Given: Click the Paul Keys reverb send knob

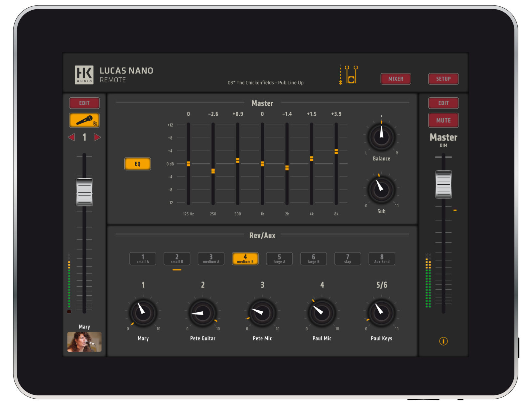Looking at the screenshot, I should [381, 313].
